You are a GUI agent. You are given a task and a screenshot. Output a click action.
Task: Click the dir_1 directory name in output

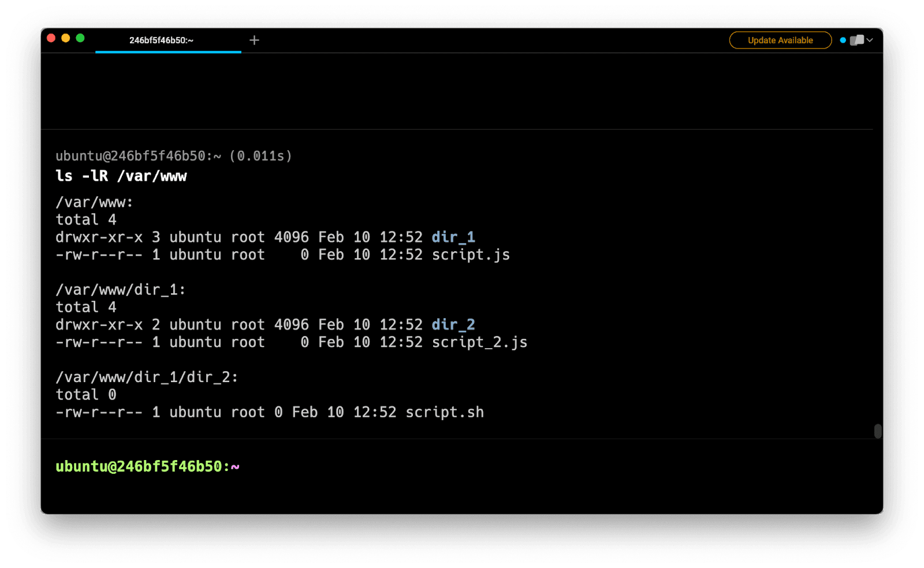[453, 237]
